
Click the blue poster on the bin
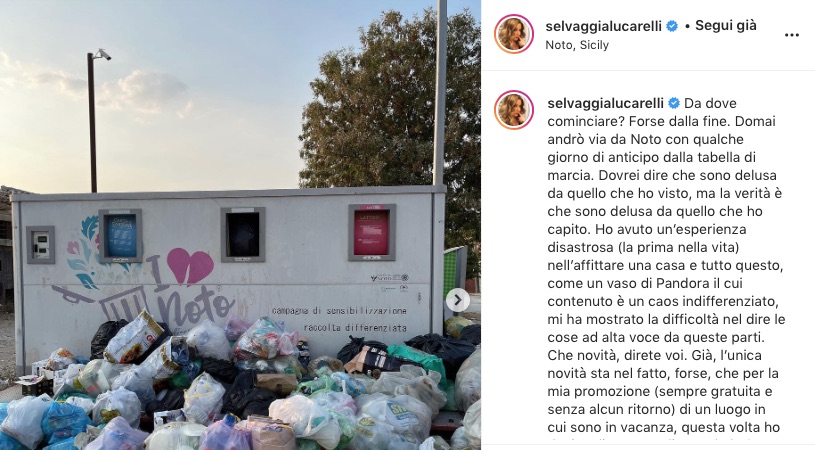[121, 235]
